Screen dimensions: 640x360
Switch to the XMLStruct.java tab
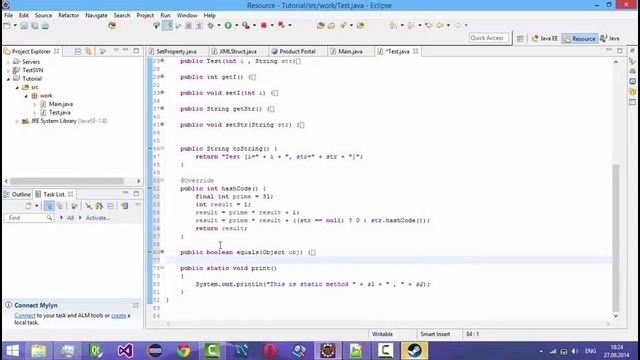click(238, 51)
